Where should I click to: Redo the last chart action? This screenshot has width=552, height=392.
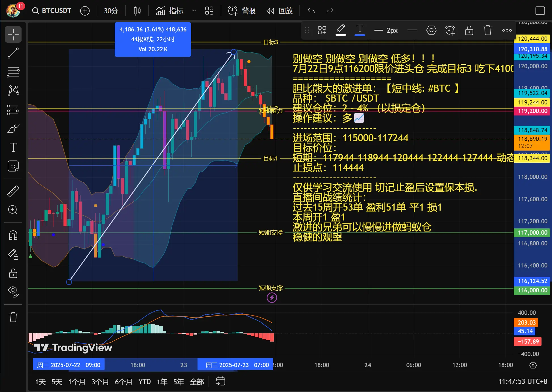330,11
